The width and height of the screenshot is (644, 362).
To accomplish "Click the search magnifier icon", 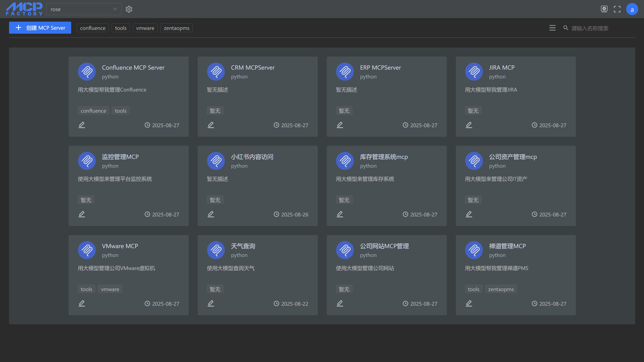I will click(x=566, y=28).
